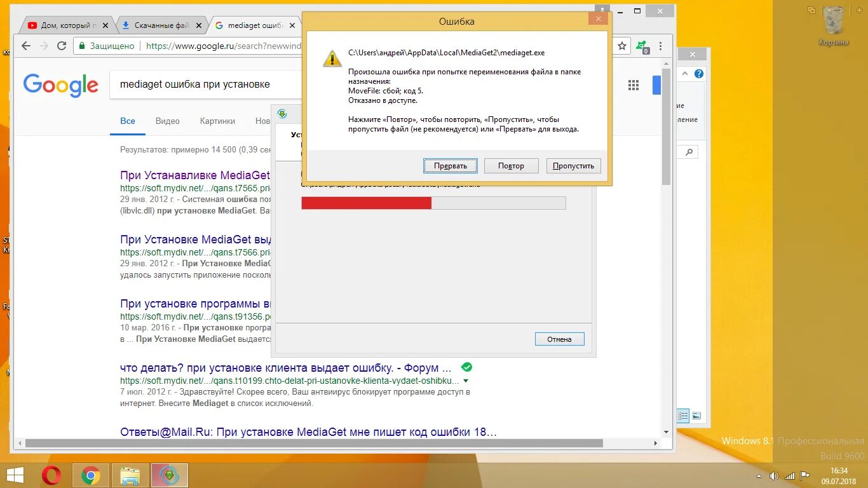Open result 'При Устанавливке MediaGet'
868x488 pixels.
pos(195,175)
